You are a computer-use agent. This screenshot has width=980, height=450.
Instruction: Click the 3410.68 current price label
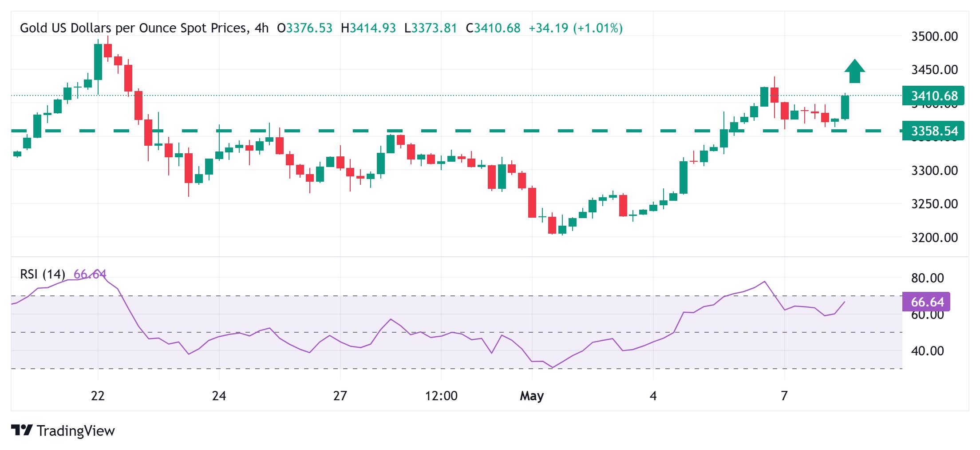(933, 96)
